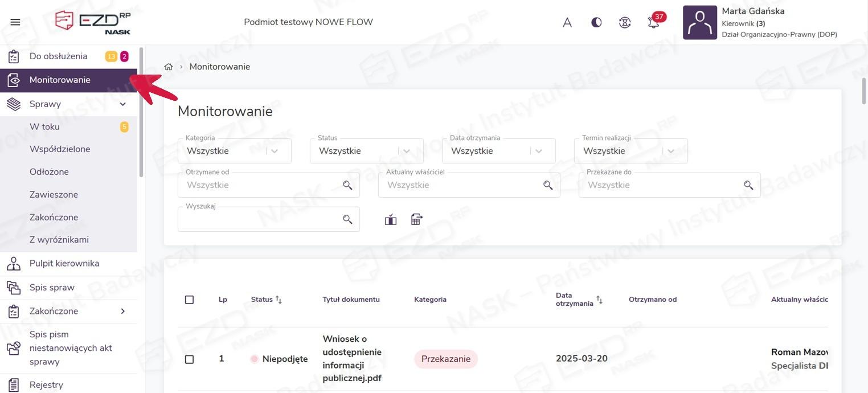
Task: Click the home icon in breadcrumb
Action: click(169, 67)
